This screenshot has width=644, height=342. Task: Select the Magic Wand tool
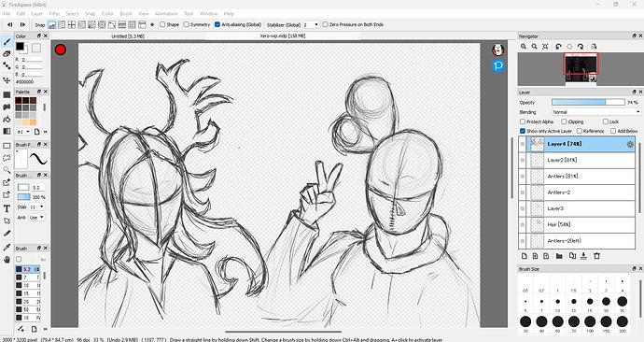pyautogui.click(x=7, y=170)
